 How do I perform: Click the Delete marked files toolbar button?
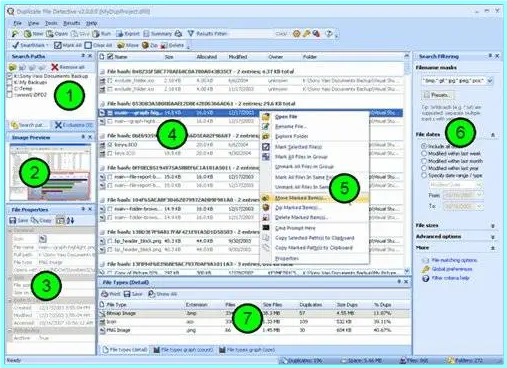[172, 45]
